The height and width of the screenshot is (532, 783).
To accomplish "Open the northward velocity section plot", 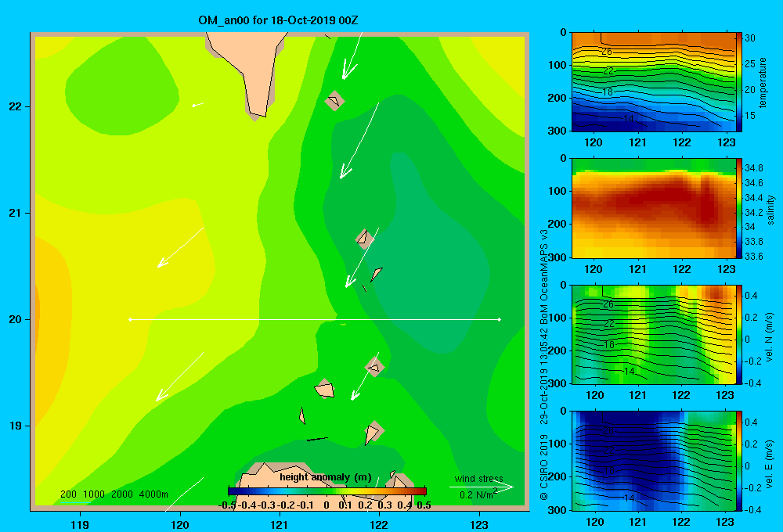I will click(654, 334).
